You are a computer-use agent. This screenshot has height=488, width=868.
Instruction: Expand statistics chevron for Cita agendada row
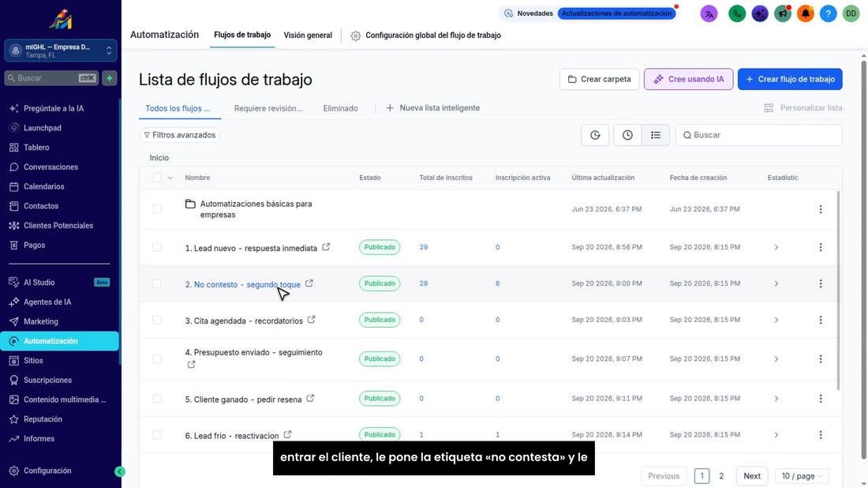(x=776, y=320)
